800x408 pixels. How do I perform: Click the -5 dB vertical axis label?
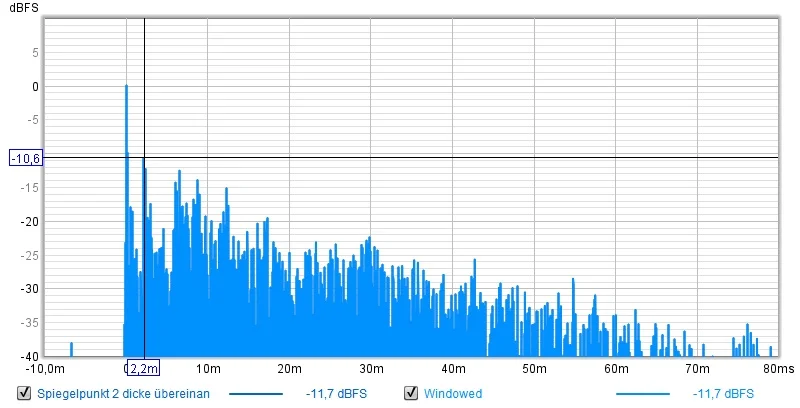(32, 120)
